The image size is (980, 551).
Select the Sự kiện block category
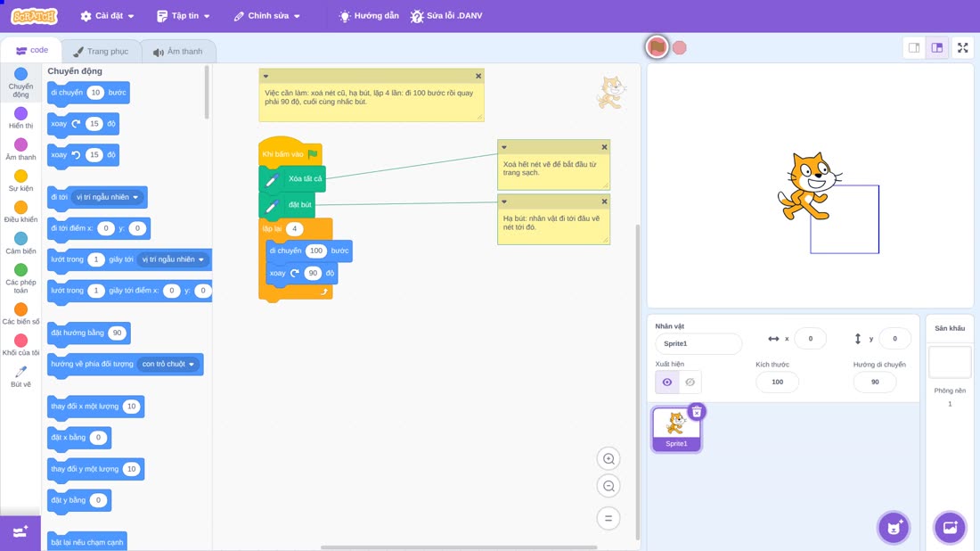click(x=20, y=181)
